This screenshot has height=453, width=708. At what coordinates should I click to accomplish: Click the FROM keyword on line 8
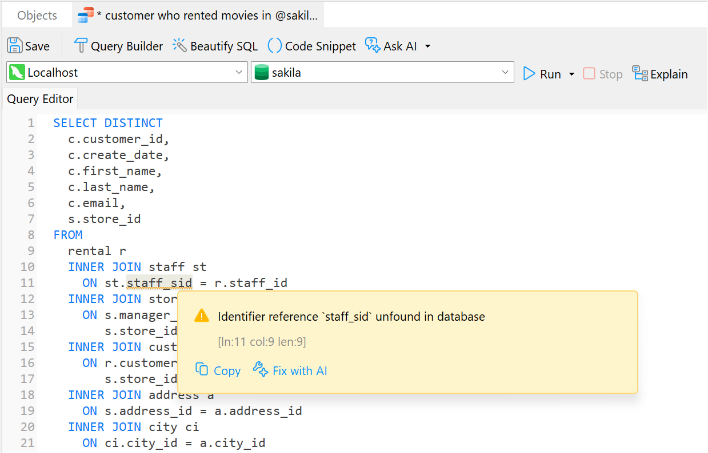point(68,235)
